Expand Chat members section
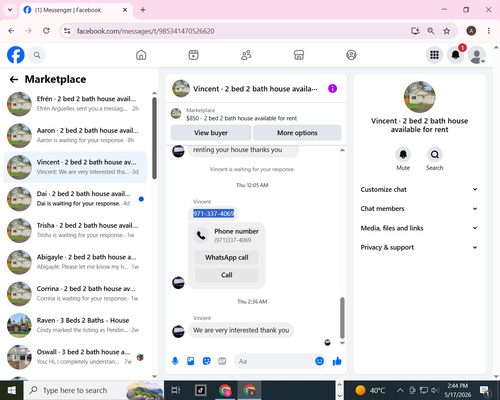Image resolution: width=500 pixels, height=400 pixels. pos(419,209)
